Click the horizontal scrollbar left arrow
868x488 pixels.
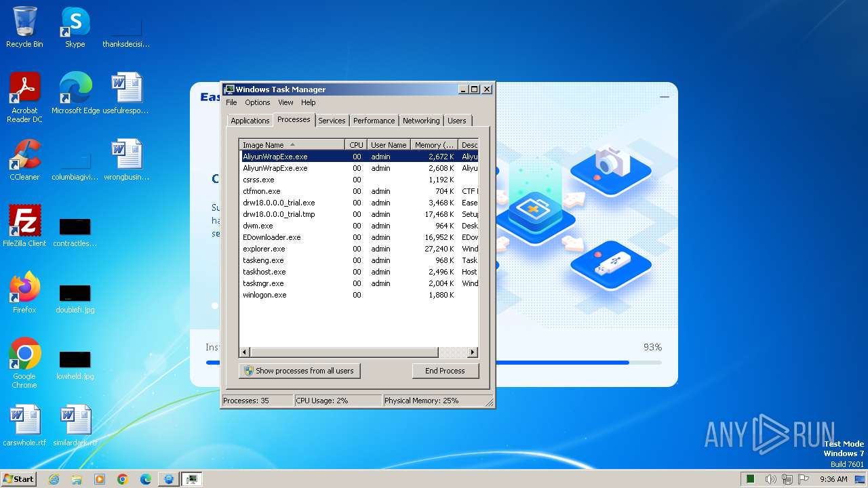click(x=245, y=352)
